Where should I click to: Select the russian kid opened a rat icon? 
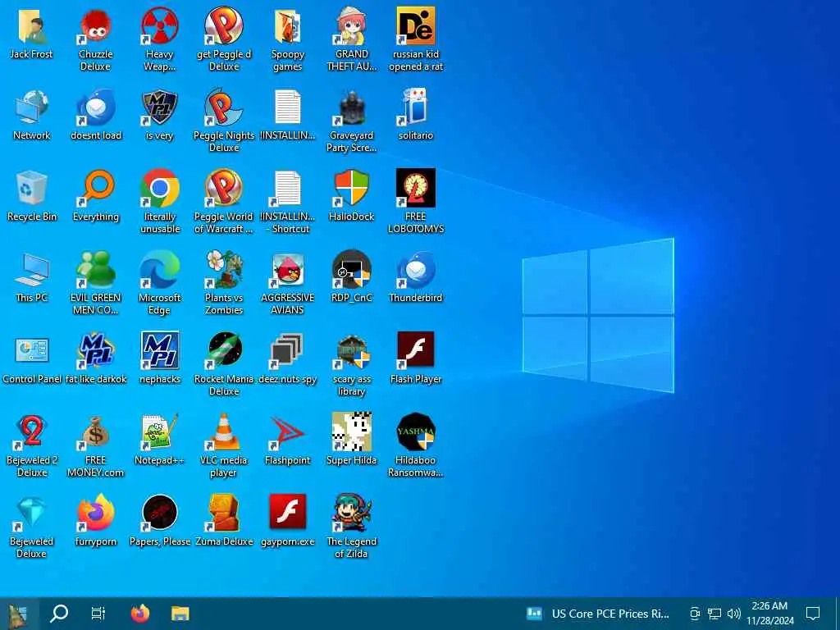(x=416, y=25)
